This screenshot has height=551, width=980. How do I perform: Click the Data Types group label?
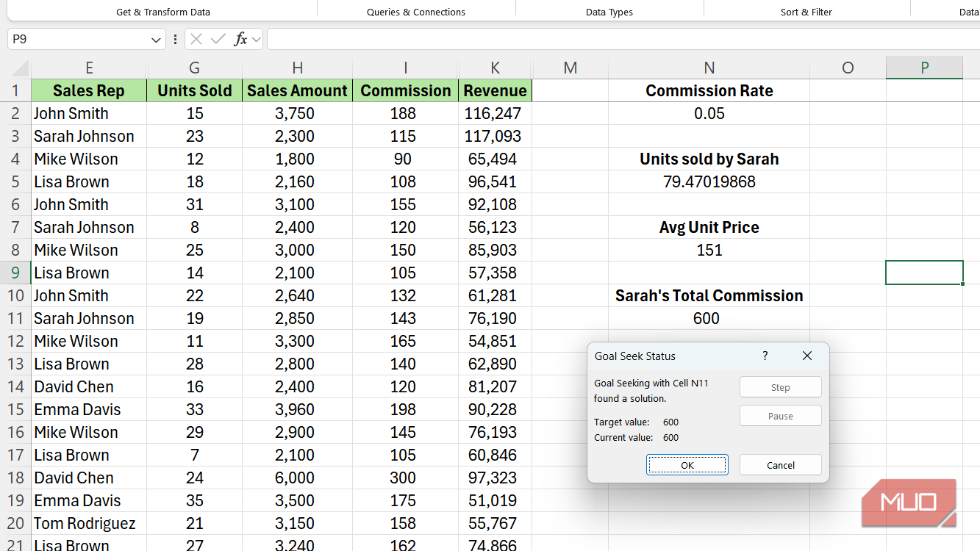tap(609, 12)
